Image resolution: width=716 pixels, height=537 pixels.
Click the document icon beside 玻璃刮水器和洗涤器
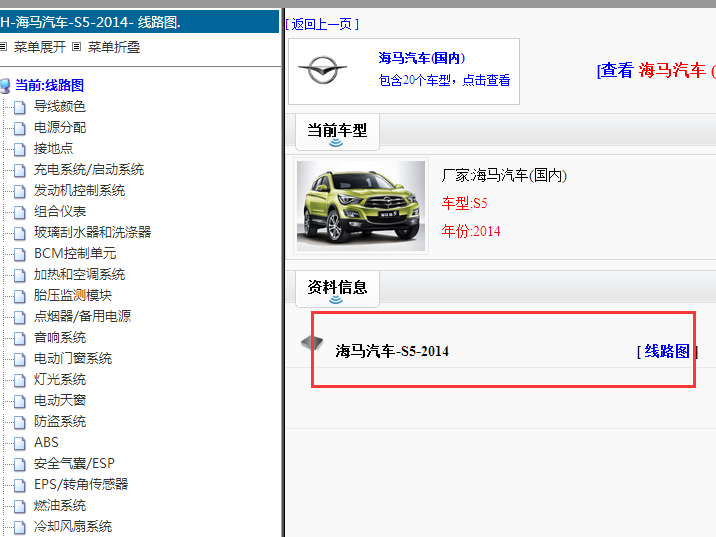20,233
